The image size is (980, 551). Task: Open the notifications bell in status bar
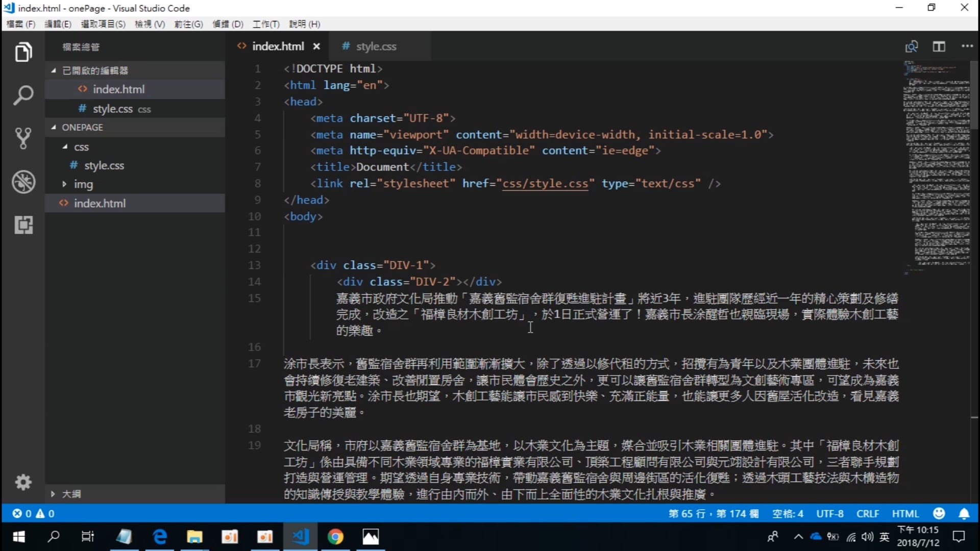coord(964,513)
